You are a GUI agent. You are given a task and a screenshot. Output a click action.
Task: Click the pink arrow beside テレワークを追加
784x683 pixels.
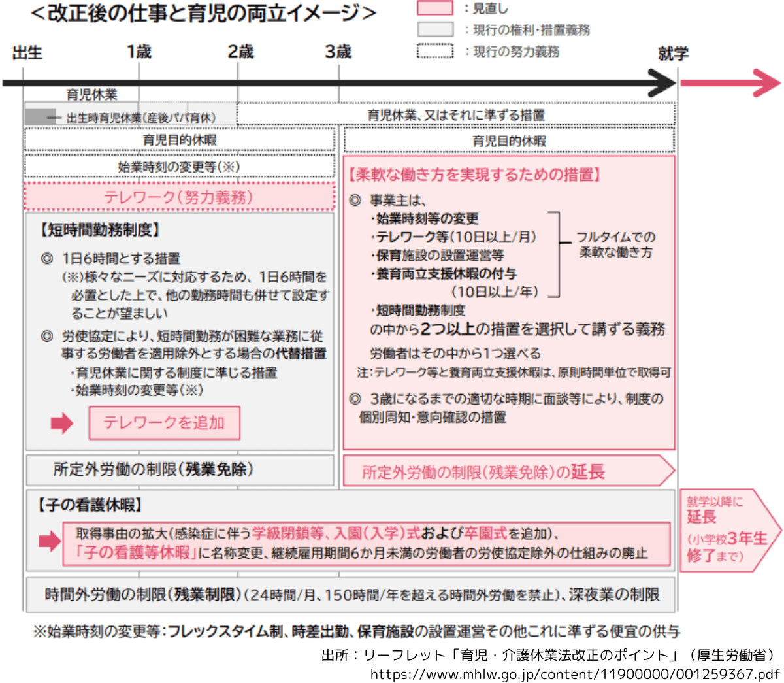62,423
